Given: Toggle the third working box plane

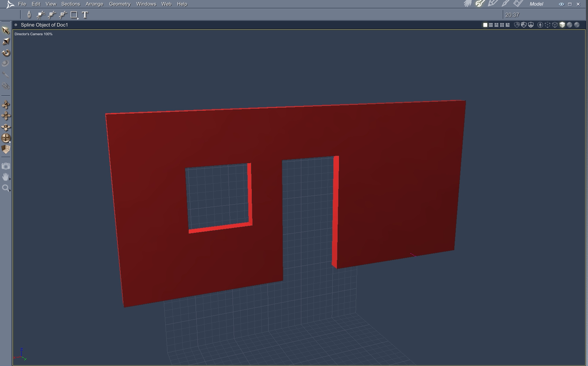Looking at the screenshot, I should coord(531,25).
